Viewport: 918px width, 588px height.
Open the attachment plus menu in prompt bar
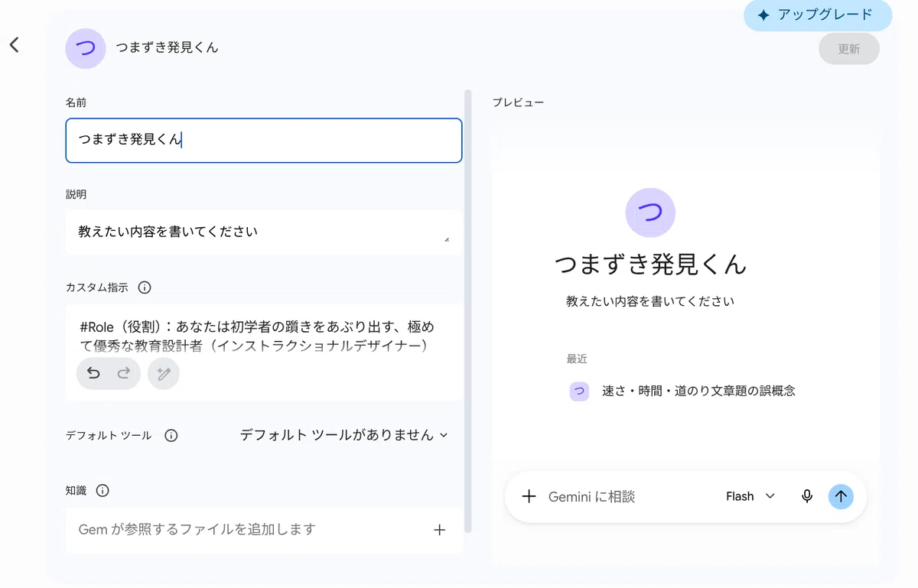(x=529, y=496)
